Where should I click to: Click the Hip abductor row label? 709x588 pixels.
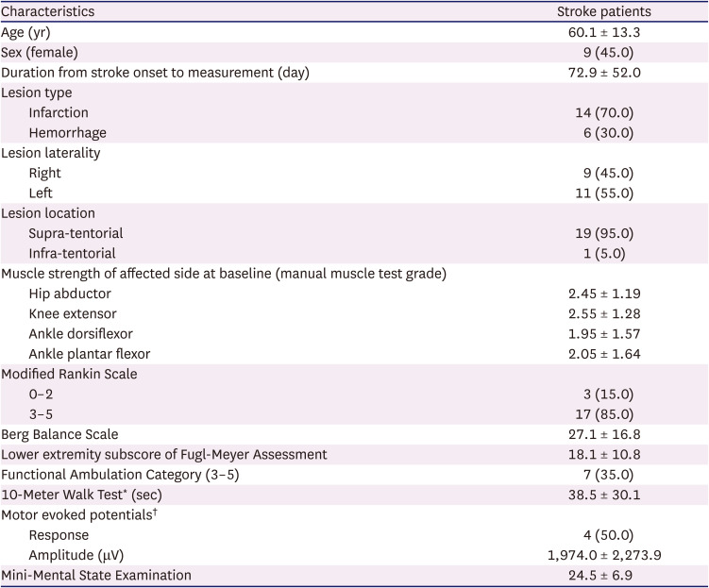click(70, 294)
